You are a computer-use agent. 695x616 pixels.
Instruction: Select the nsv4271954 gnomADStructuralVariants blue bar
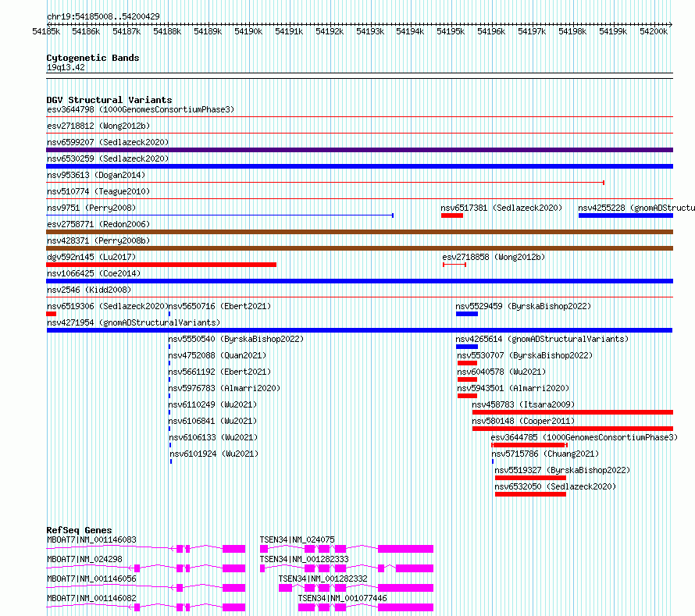tap(359, 330)
